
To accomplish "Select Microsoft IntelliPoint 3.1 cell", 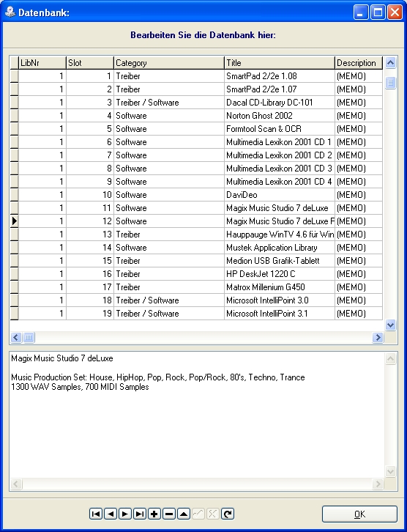I will point(280,314).
